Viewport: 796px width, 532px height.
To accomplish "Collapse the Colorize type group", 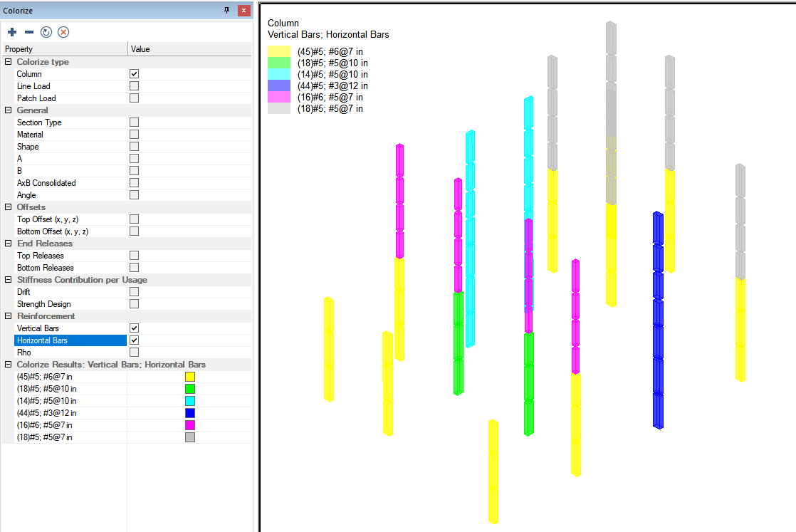I will point(9,62).
